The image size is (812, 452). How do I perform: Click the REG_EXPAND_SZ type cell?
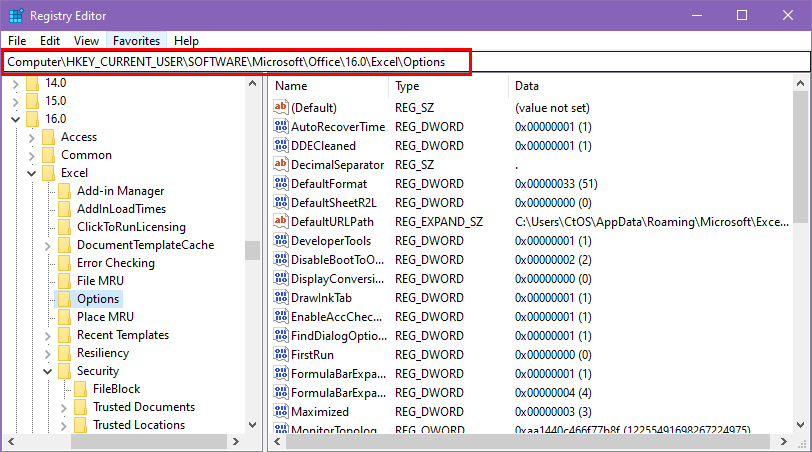coord(439,222)
